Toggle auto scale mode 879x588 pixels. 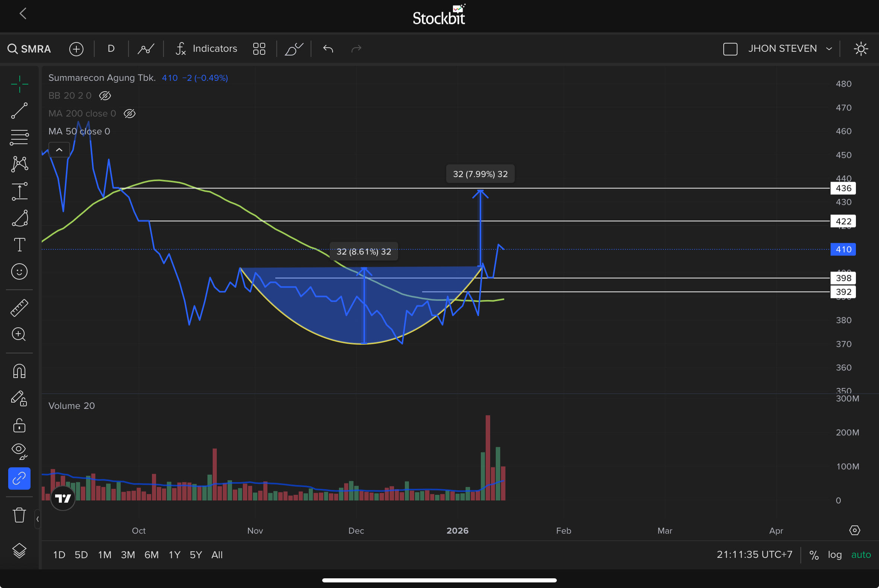point(861,554)
